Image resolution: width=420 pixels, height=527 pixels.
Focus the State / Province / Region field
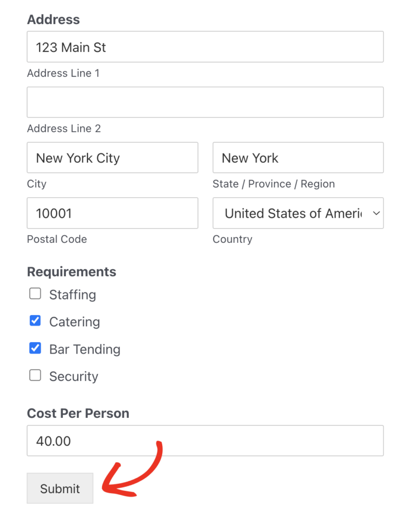coord(298,157)
